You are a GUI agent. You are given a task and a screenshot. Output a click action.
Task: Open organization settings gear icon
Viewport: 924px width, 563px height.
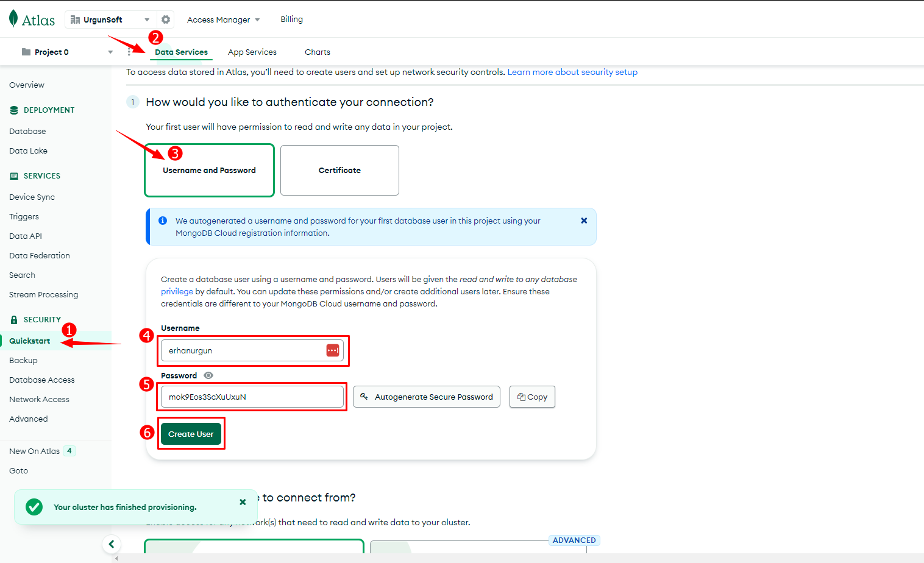click(166, 19)
